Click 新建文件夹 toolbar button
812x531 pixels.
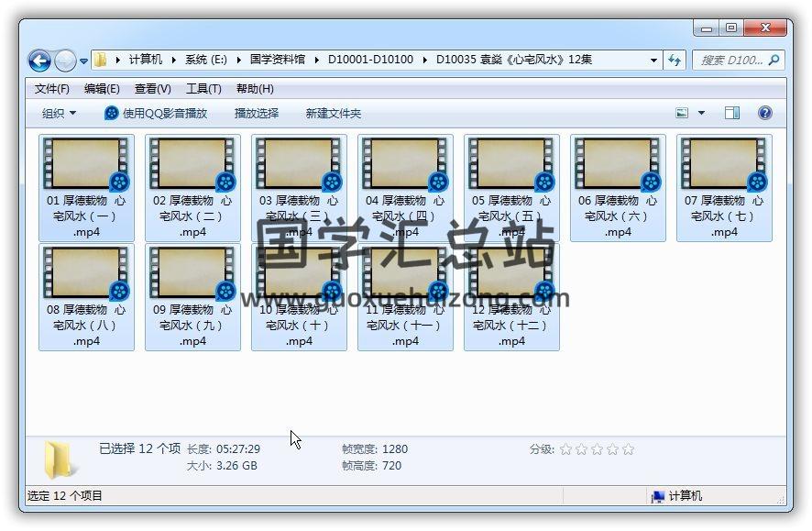pos(333,113)
